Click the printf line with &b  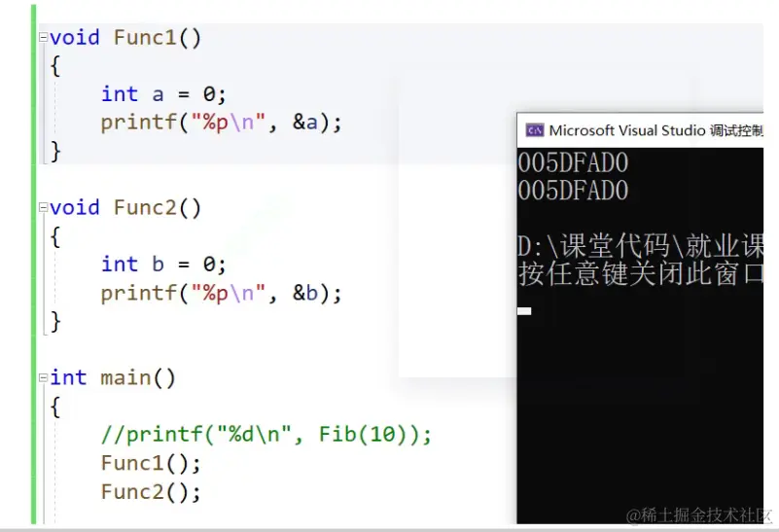coord(221,293)
